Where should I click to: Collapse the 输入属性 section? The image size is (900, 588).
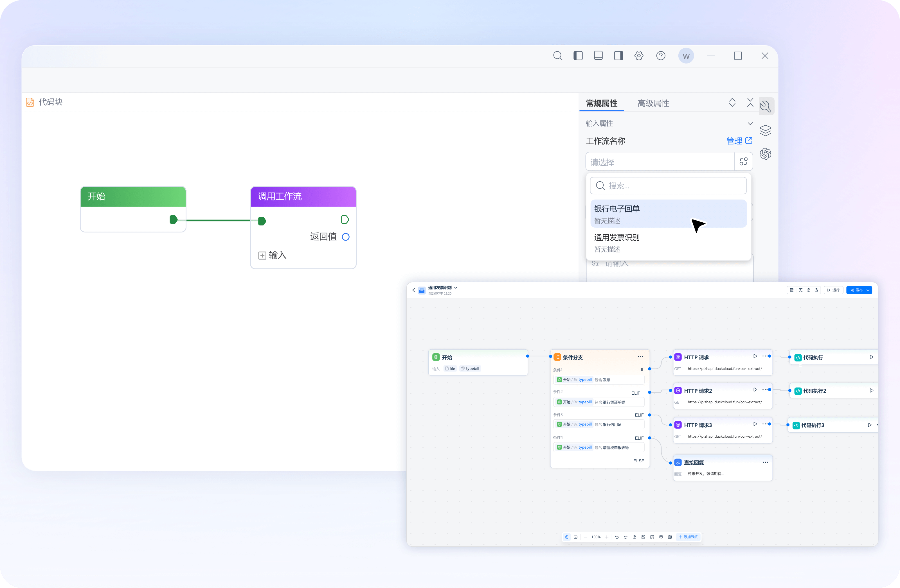[x=750, y=124]
